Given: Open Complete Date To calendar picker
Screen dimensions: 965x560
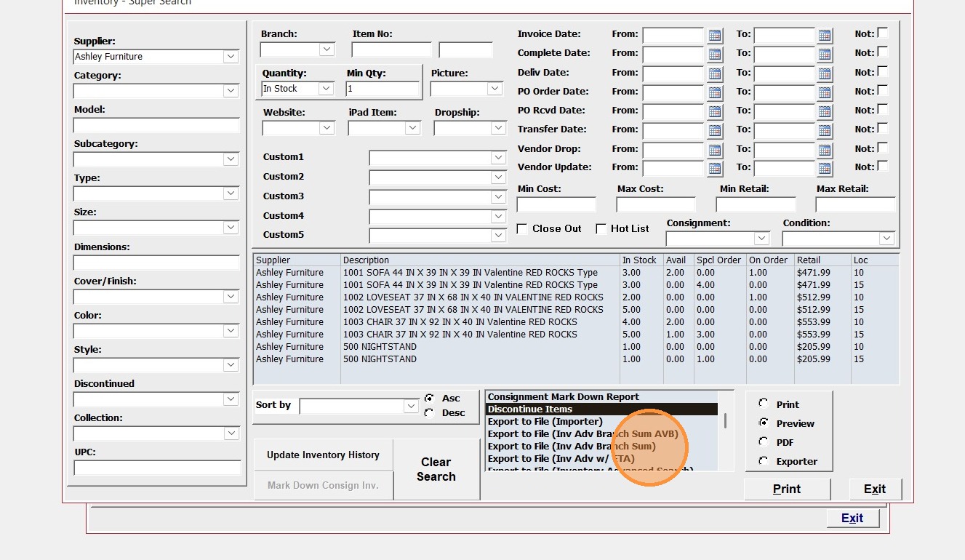Looking at the screenshot, I should coord(824,54).
